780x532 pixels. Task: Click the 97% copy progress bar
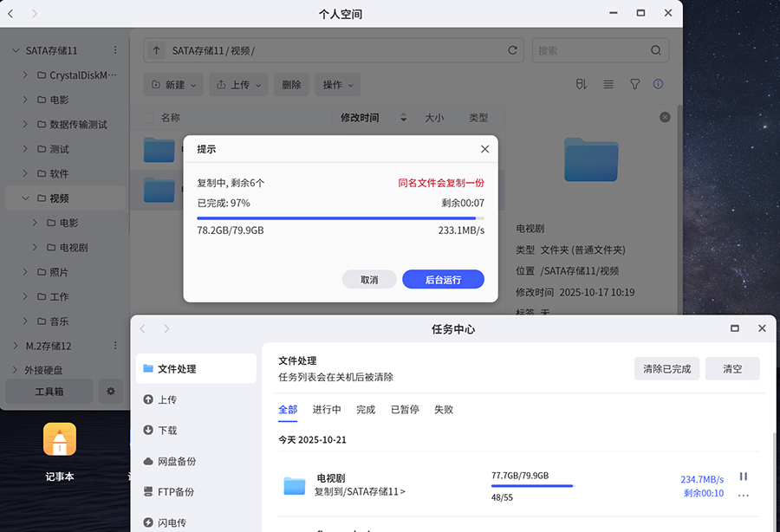341,218
